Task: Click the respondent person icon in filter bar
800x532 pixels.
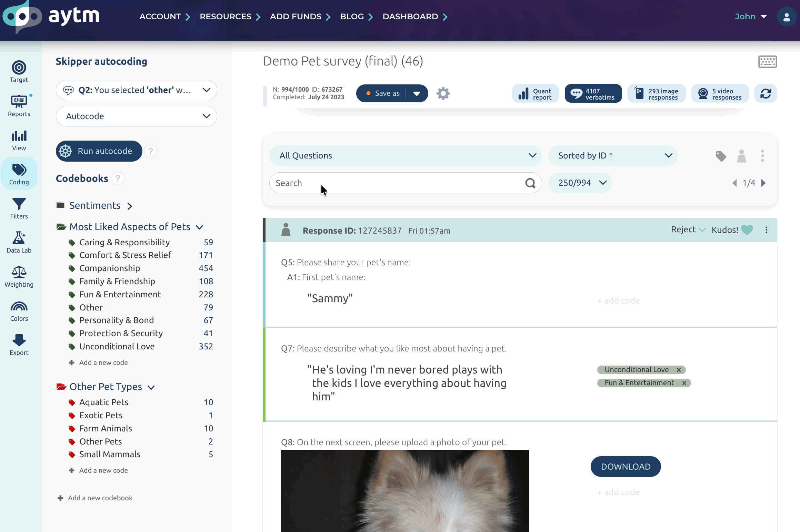Action: click(741, 156)
